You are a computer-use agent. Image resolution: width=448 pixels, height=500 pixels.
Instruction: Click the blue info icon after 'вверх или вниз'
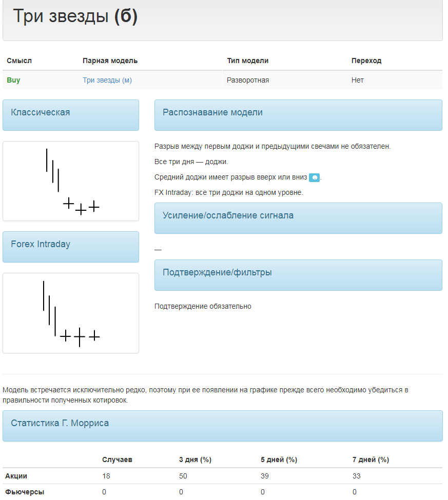click(314, 177)
